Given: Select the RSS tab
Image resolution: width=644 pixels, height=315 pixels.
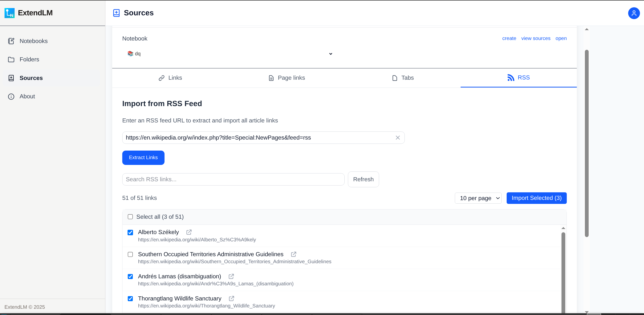Looking at the screenshot, I should coord(519,78).
